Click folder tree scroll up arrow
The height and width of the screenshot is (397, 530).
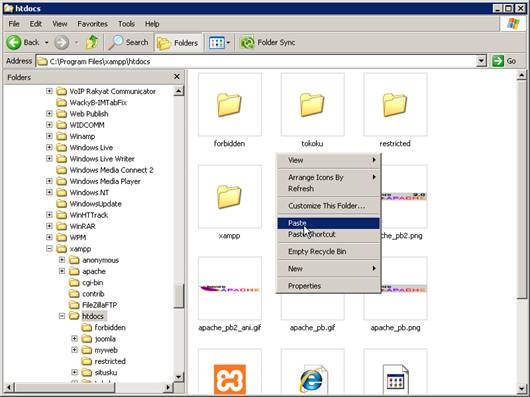(178, 91)
